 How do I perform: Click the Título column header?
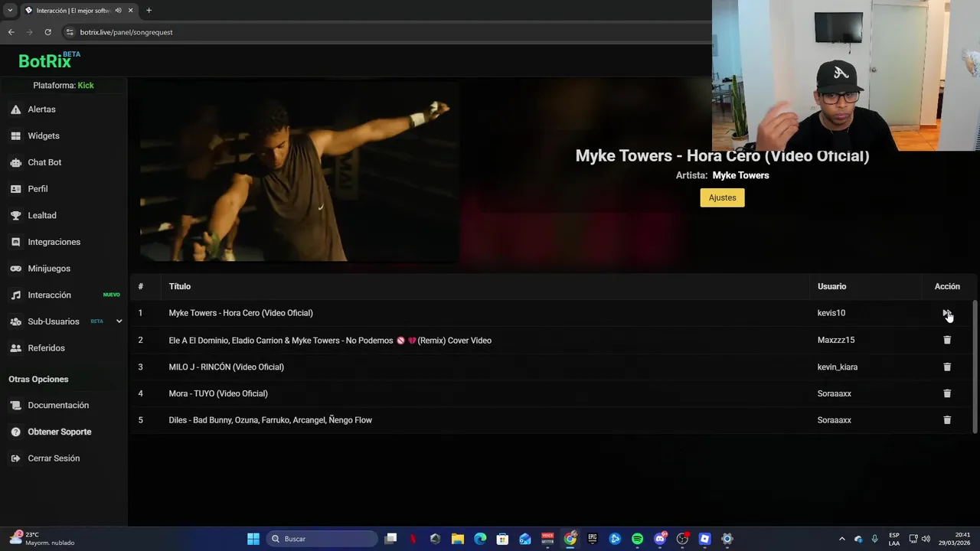coord(180,286)
